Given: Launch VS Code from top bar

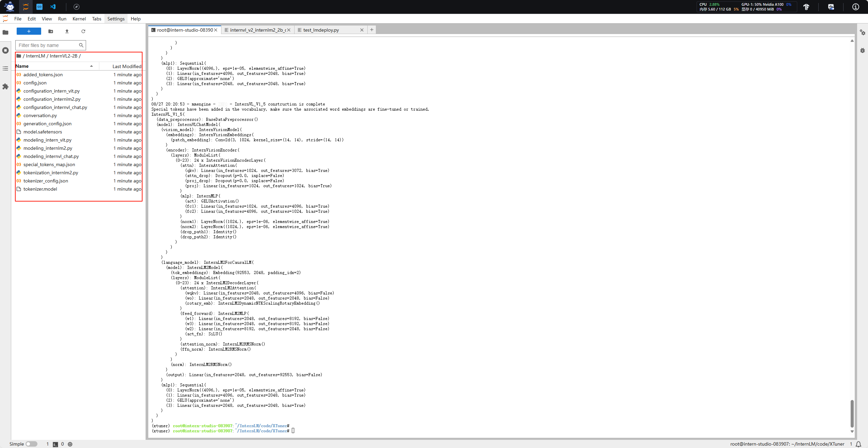Looking at the screenshot, I should [x=53, y=7].
